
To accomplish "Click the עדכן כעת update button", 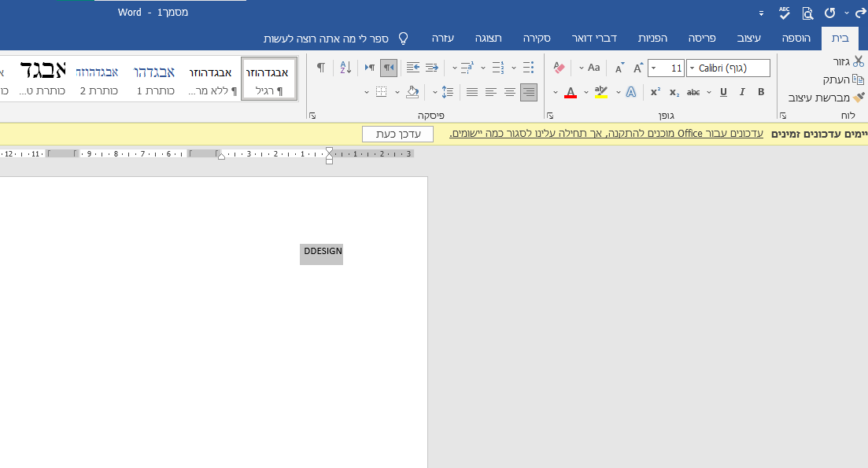I will click(x=398, y=134).
